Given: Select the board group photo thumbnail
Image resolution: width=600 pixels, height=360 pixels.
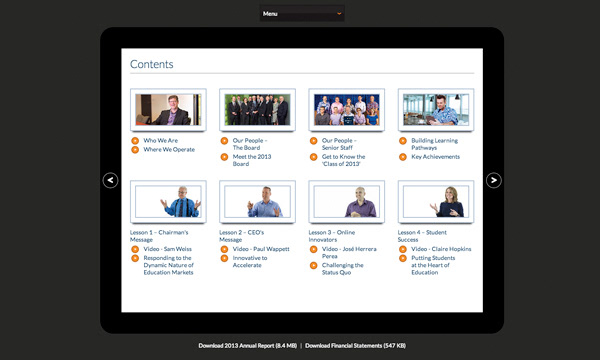Looking at the screenshot, I should coord(257,110).
